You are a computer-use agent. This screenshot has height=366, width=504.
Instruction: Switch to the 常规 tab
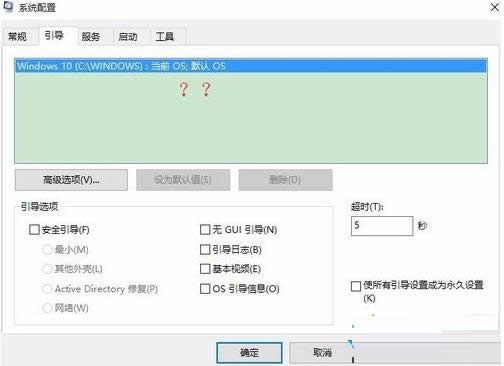(x=17, y=36)
